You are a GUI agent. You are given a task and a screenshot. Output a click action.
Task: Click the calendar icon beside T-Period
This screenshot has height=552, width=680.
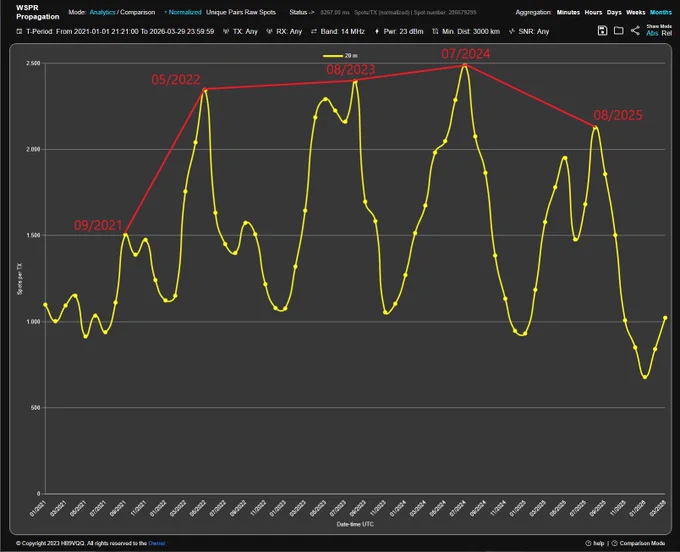coord(19,32)
